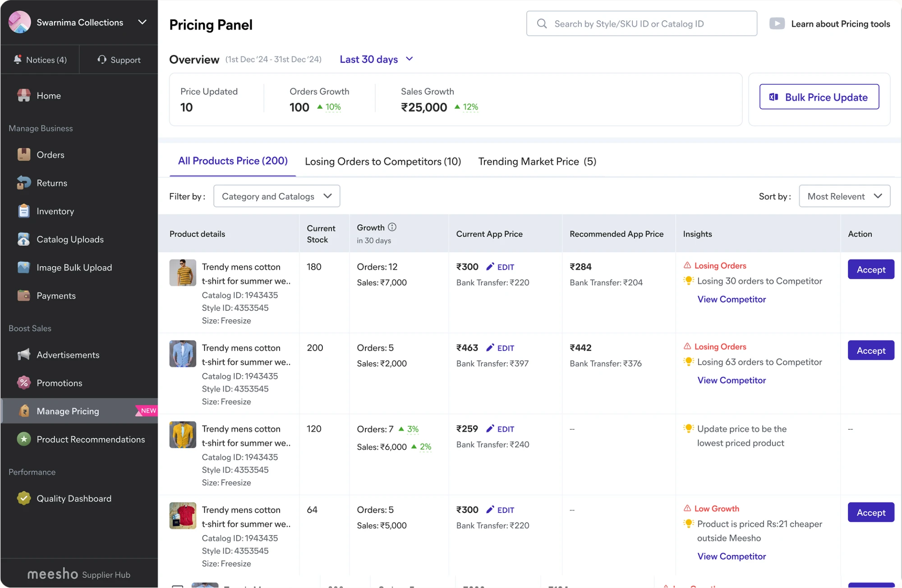Edit the ₹463 current app price
902x588 pixels.
500,348
